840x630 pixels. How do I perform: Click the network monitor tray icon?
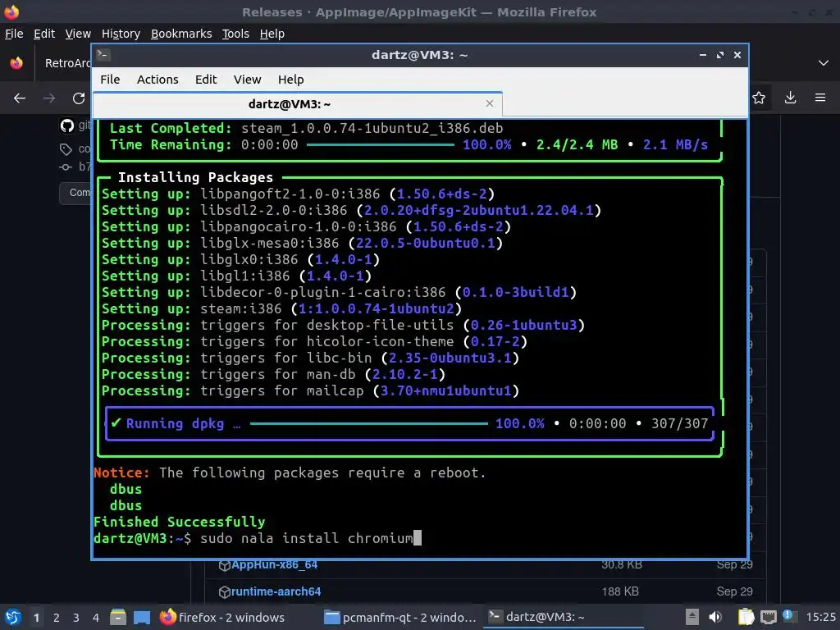[x=768, y=617]
